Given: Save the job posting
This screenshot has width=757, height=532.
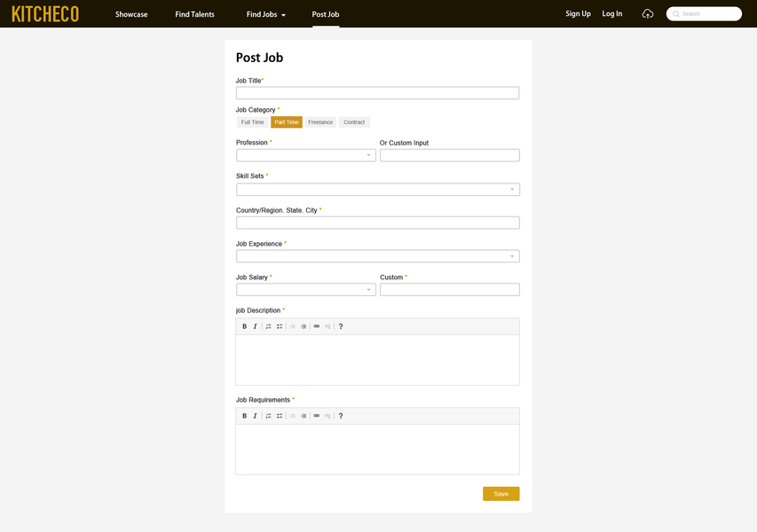Looking at the screenshot, I should pyautogui.click(x=501, y=494).
